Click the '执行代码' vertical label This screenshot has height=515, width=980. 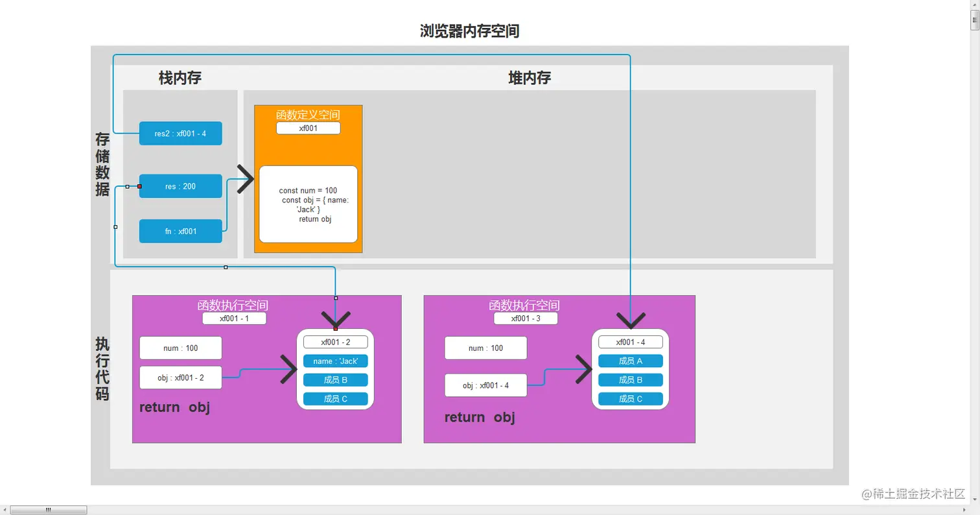(x=102, y=368)
